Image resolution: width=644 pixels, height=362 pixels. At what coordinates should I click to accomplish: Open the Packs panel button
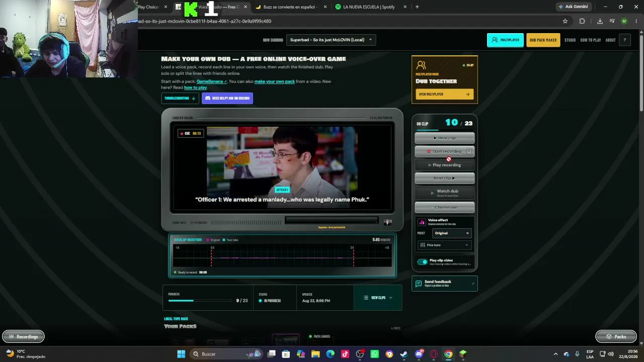pos(616,337)
